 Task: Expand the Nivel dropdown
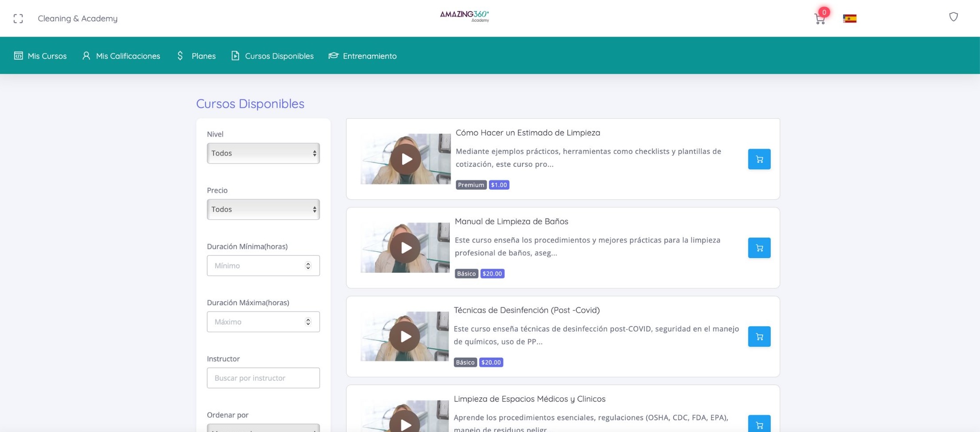(x=263, y=153)
